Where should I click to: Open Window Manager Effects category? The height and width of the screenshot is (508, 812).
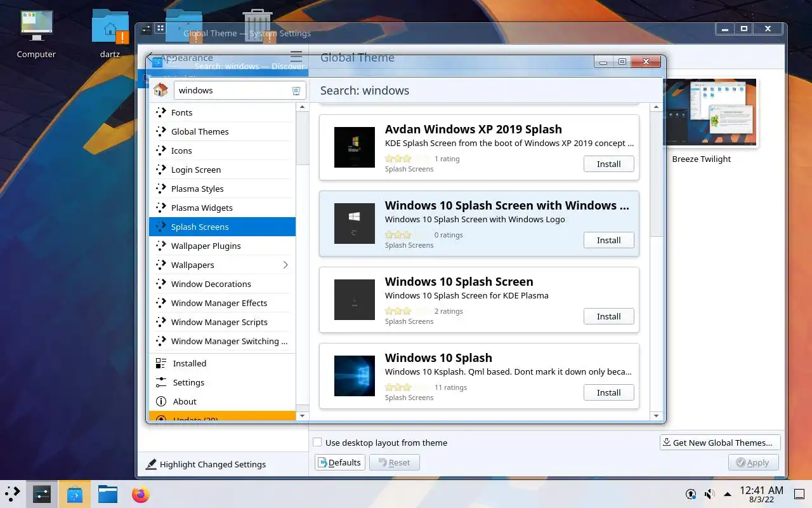point(222,303)
